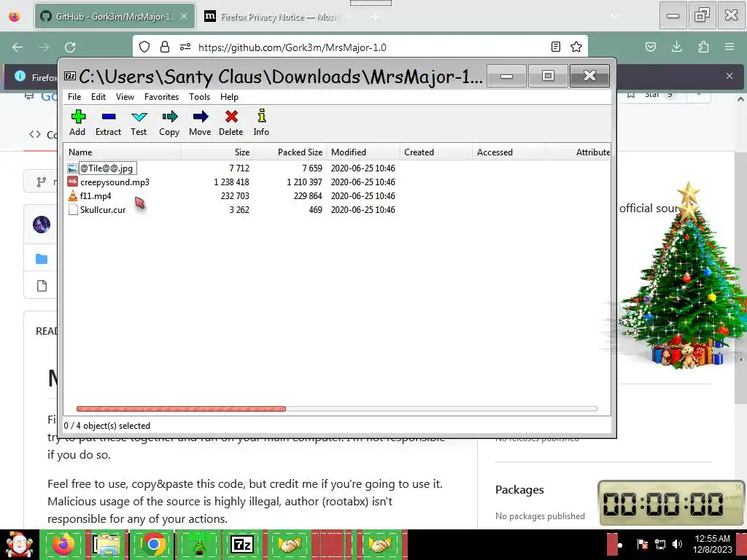Click the GitHub branch selector icon
Image resolution: width=747 pixels, height=560 pixels.
point(42,182)
